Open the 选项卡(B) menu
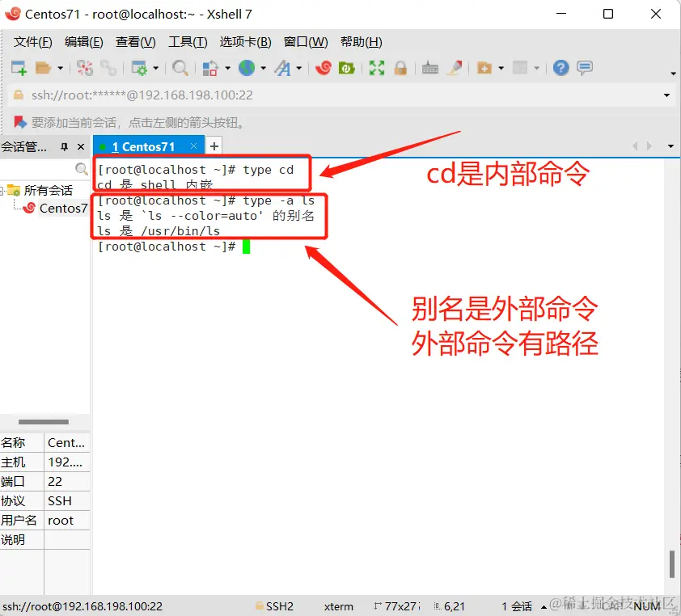The image size is (681, 616). point(245,42)
